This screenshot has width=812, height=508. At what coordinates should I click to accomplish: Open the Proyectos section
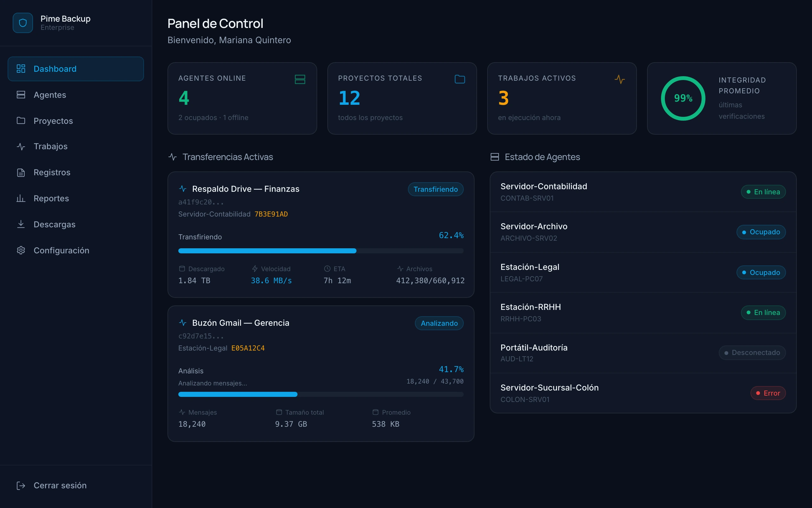76,121
